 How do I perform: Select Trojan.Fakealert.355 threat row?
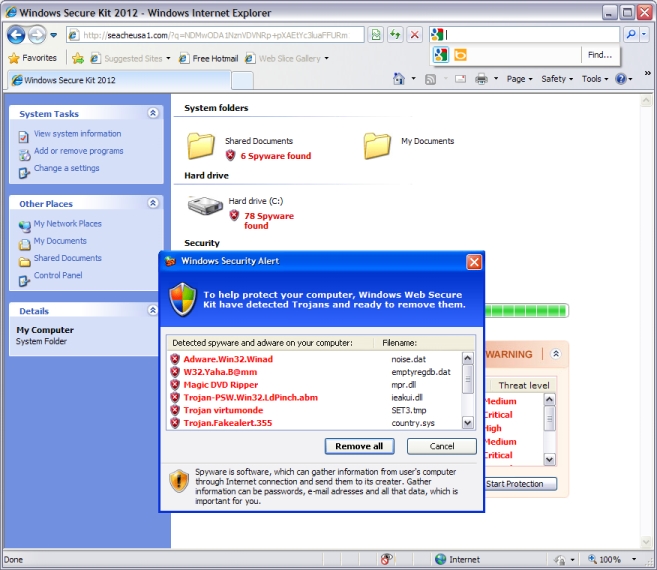pos(313,423)
